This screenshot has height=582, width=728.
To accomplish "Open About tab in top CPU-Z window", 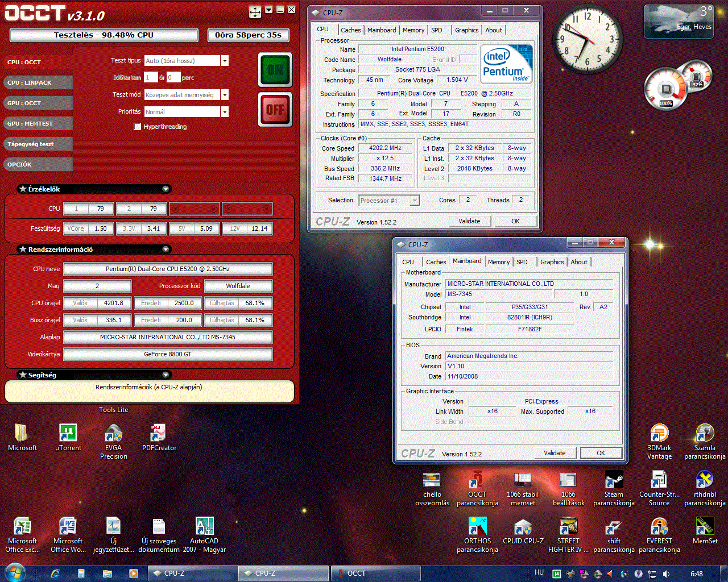I will coord(494,30).
